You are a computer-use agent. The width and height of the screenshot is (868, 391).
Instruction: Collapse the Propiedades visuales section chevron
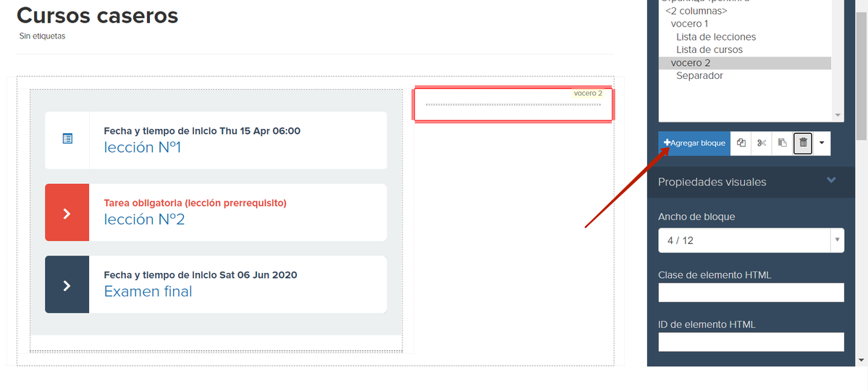point(831,180)
